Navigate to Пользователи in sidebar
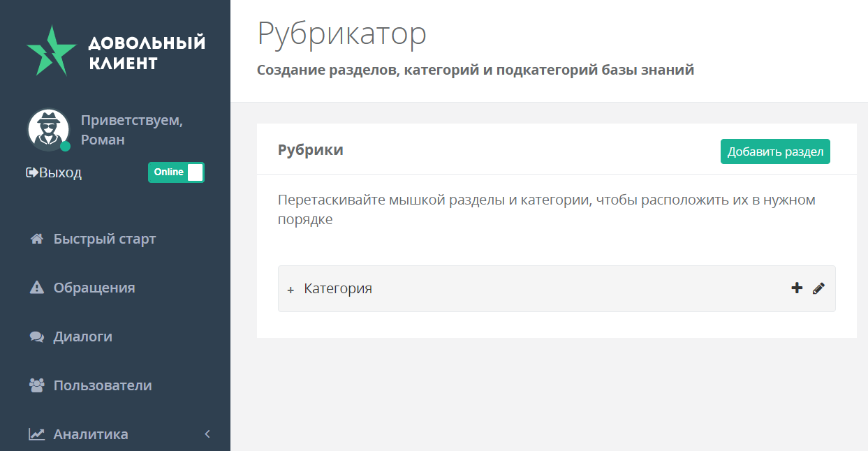The height and width of the screenshot is (451, 868). (103, 385)
